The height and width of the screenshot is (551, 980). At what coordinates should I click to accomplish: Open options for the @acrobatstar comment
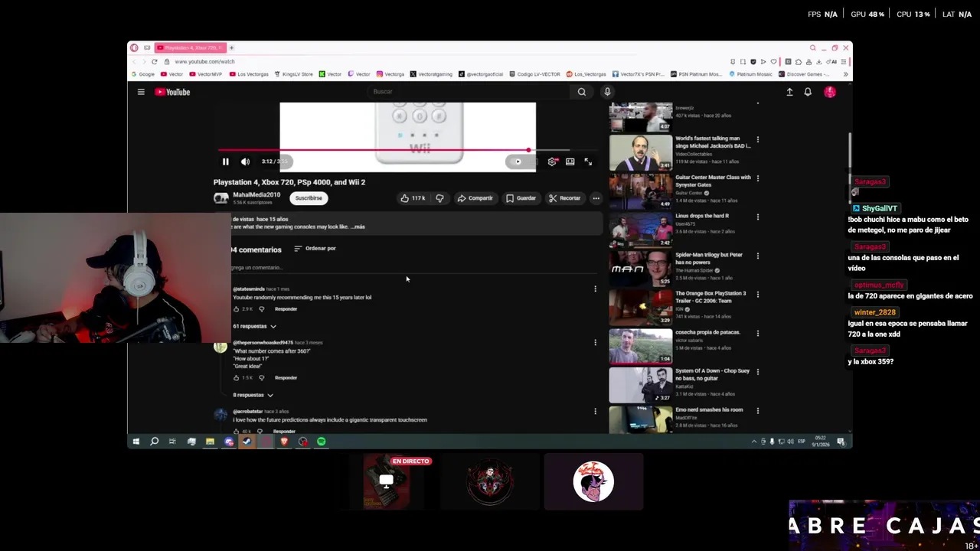[595, 412]
